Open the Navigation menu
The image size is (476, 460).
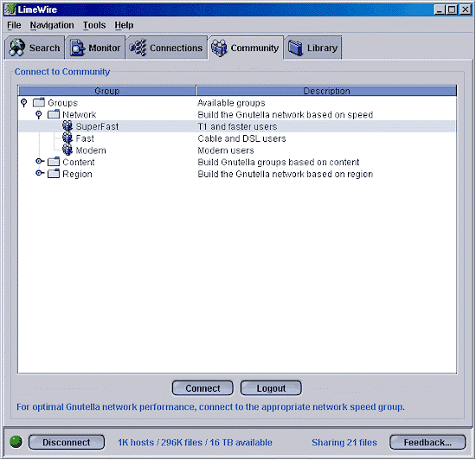52,25
